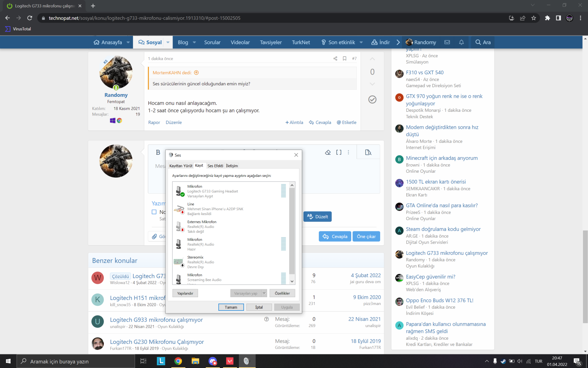The width and height of the screenshot is (588, 368).
Task: Click İptal in Ses dialog
Action: [x=259, y=307]
